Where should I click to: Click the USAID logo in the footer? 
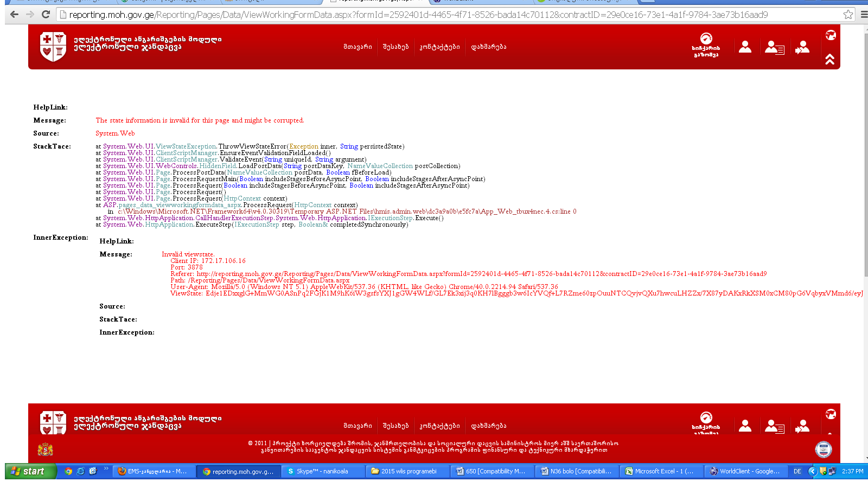[x=823, y=449]
